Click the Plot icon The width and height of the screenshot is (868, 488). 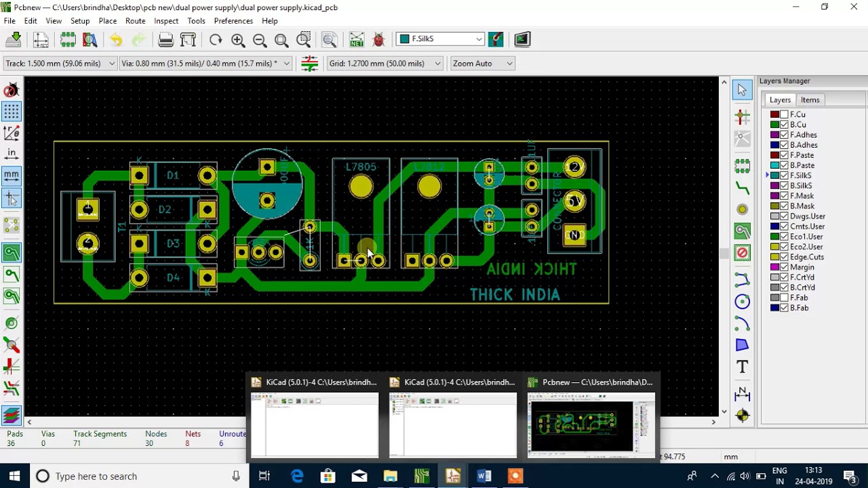(189, 39)
